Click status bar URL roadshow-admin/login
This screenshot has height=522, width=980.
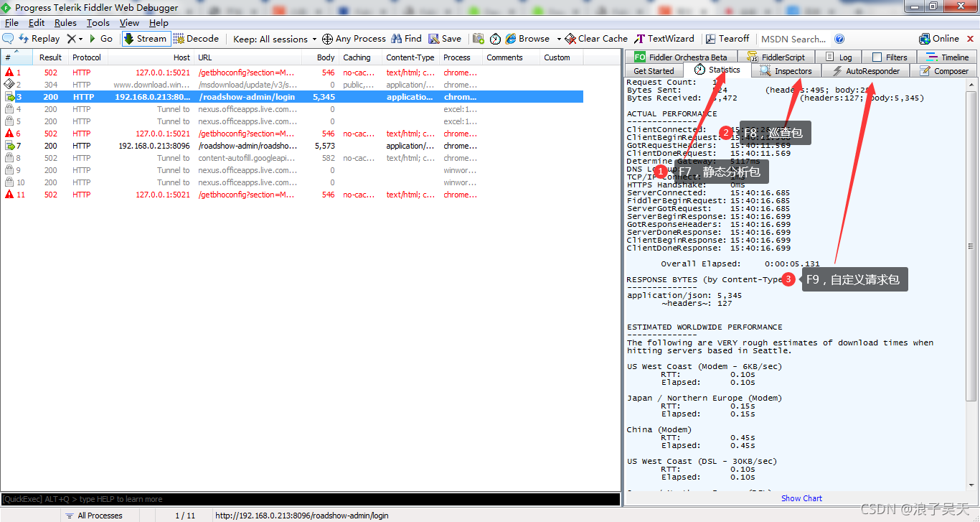tap(302, 516)
